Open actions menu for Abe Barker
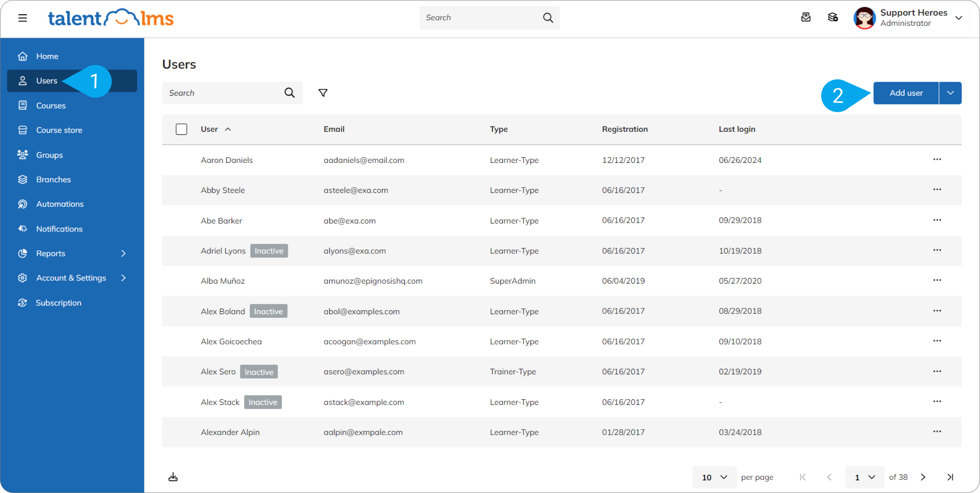Image resolution: width=980 pixels, height=493 pixels. click(x=937, y=220)
